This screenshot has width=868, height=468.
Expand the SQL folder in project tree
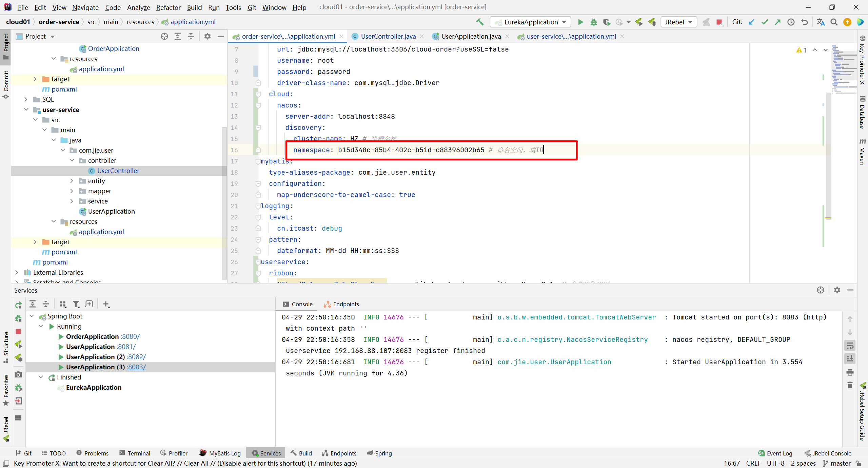coord(26,99)
